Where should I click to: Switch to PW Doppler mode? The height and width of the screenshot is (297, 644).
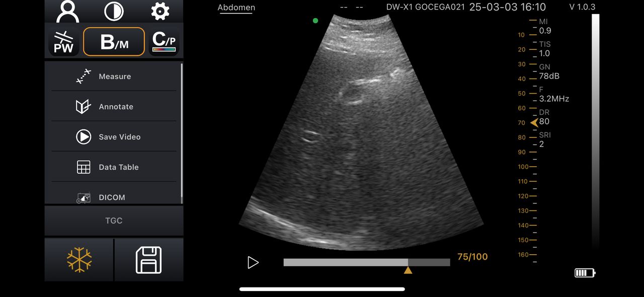click(x=64, y=42)
